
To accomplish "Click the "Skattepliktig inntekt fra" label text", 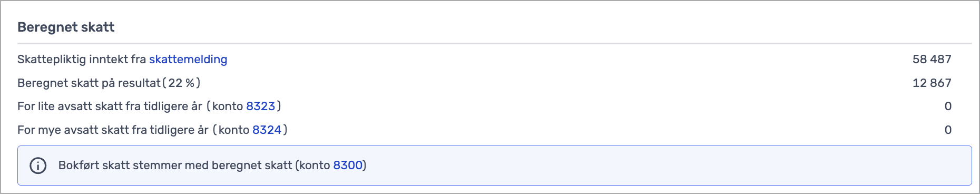I will pos(82,60).
